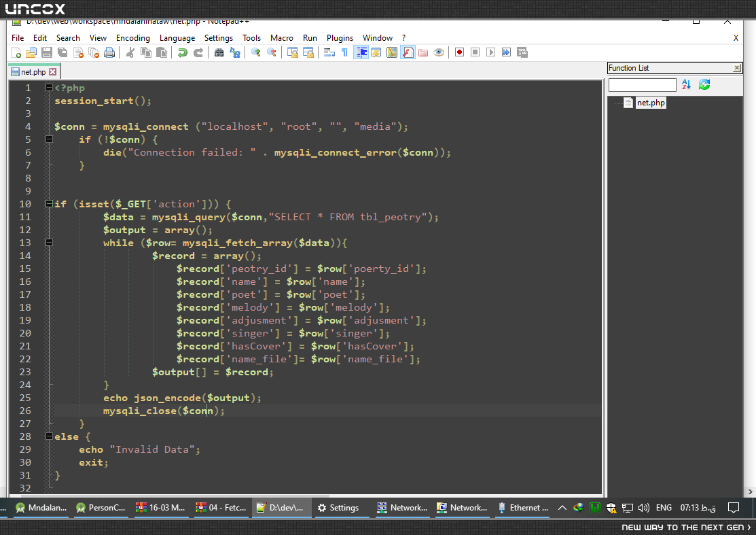Collapse the while loop fold marker
756x535 pixels.
pos(49,242)
